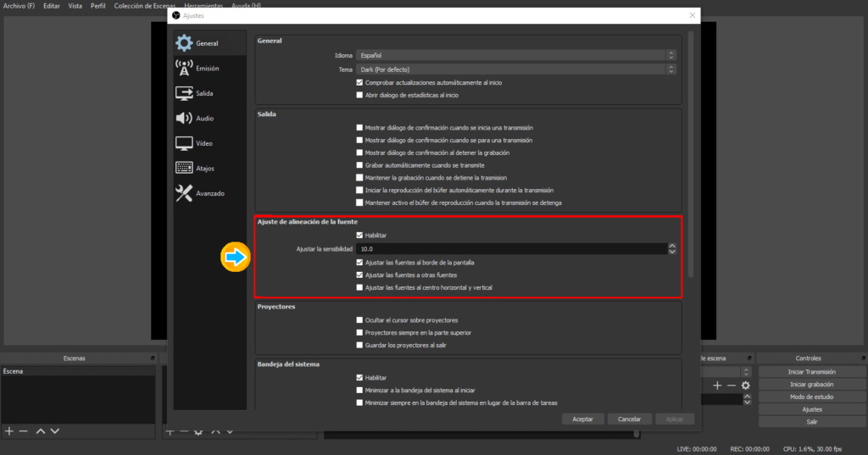Add a new scene with plus icon

(x=9, y=431)
